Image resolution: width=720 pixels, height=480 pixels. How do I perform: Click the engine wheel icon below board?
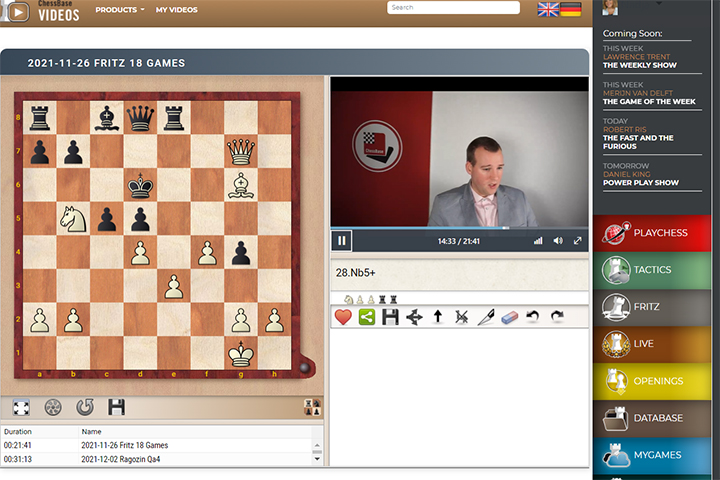(53, 407)
